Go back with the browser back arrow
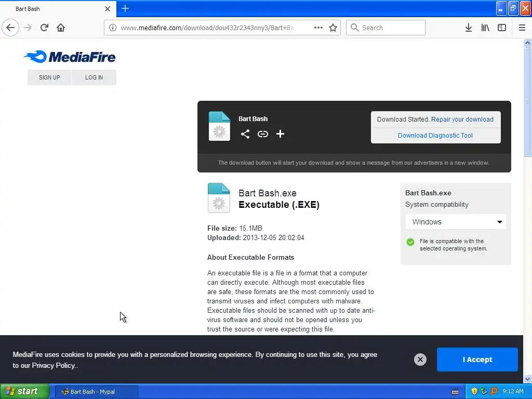The height and width of the screenshot is (399, 532). [x=10, y=28]
